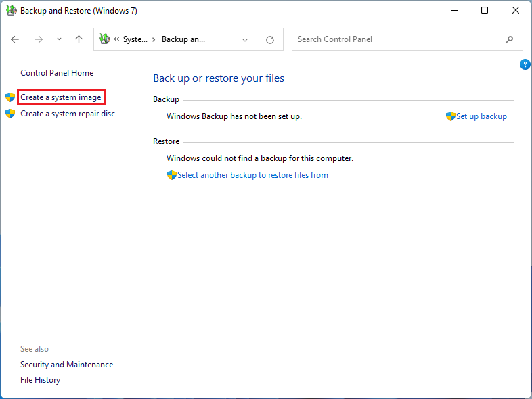Click the Set up backup link

481,116
